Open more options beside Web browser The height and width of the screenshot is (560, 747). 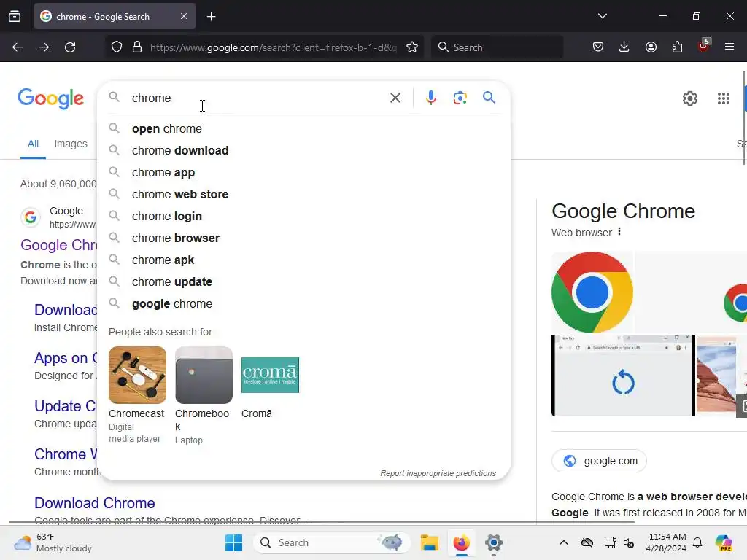[x=619, y=232]
